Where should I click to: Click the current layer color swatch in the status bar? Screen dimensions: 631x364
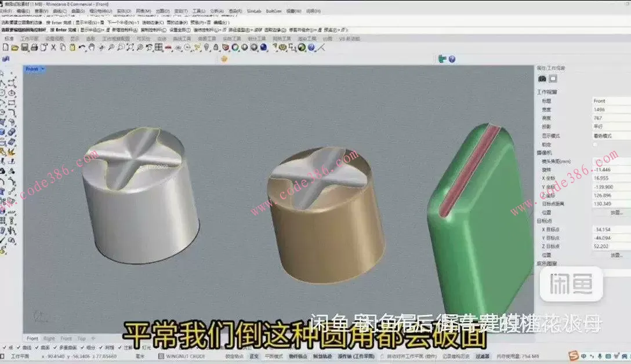point(161,356)
